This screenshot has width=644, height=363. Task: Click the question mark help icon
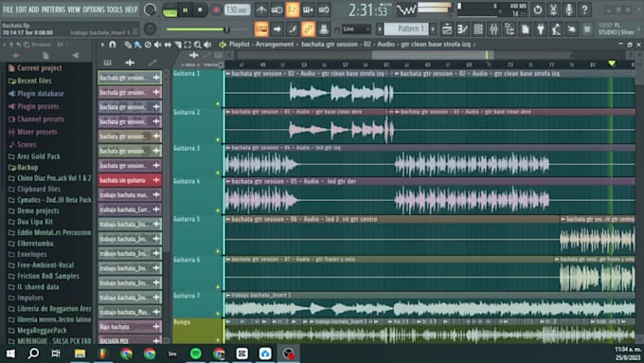coord(584,9)
